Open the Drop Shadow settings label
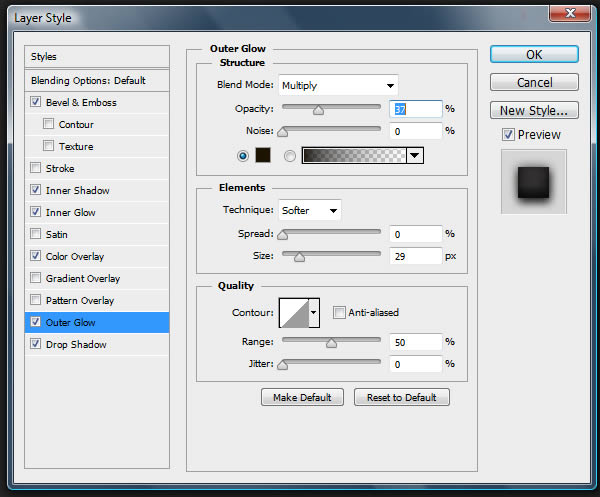This screenshot has height=497, width=600. [x=76, y=344]
